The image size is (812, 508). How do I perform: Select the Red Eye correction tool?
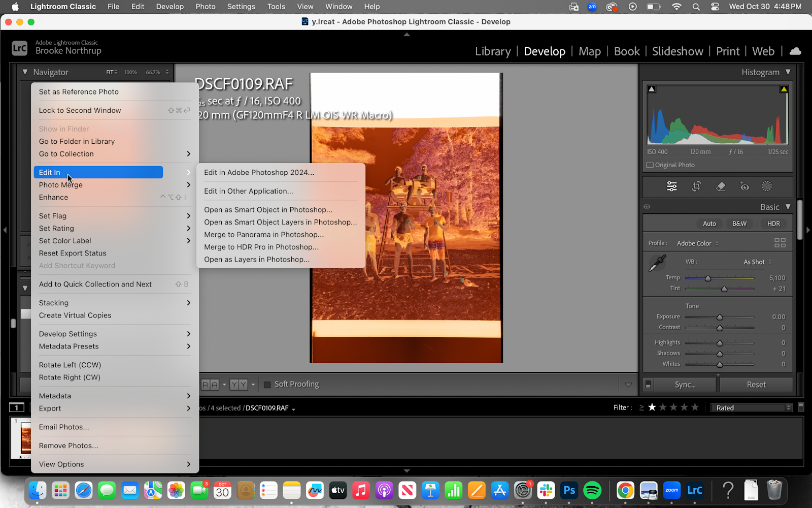point(744,186)
